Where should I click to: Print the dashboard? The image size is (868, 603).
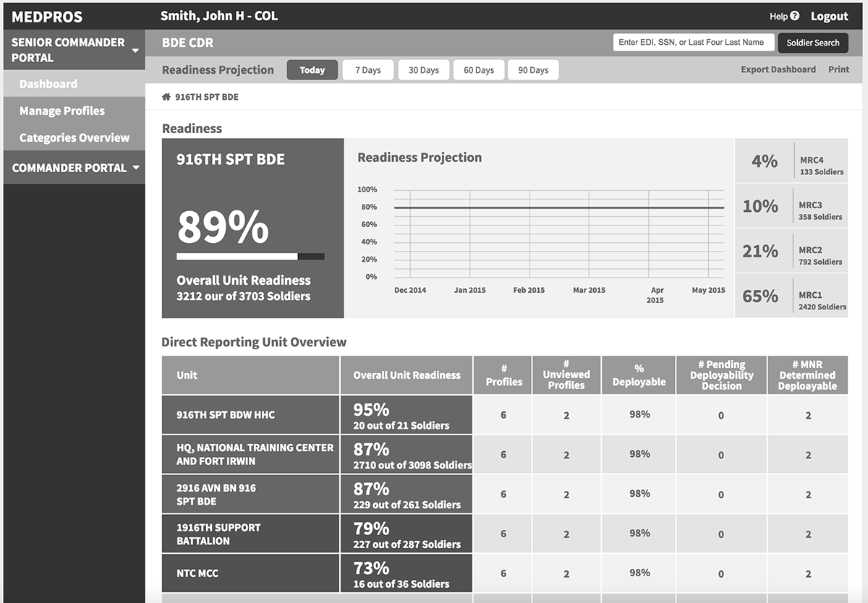[838, 69]
